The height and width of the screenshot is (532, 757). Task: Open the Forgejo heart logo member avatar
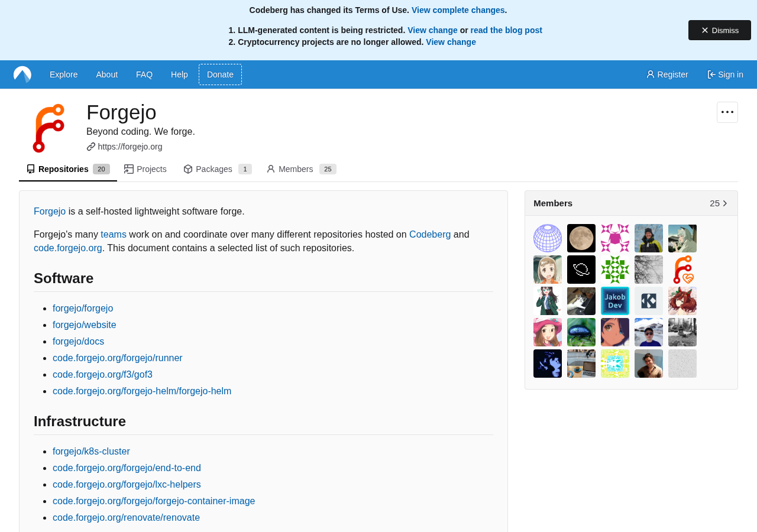click(682, 270)
